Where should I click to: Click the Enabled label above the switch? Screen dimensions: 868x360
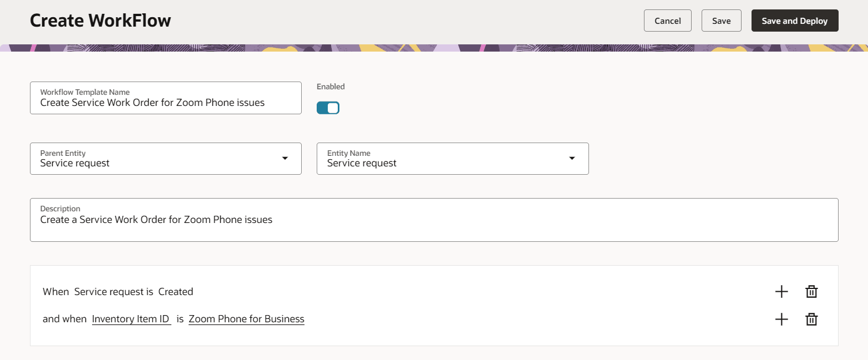click(x=330, y=87)
